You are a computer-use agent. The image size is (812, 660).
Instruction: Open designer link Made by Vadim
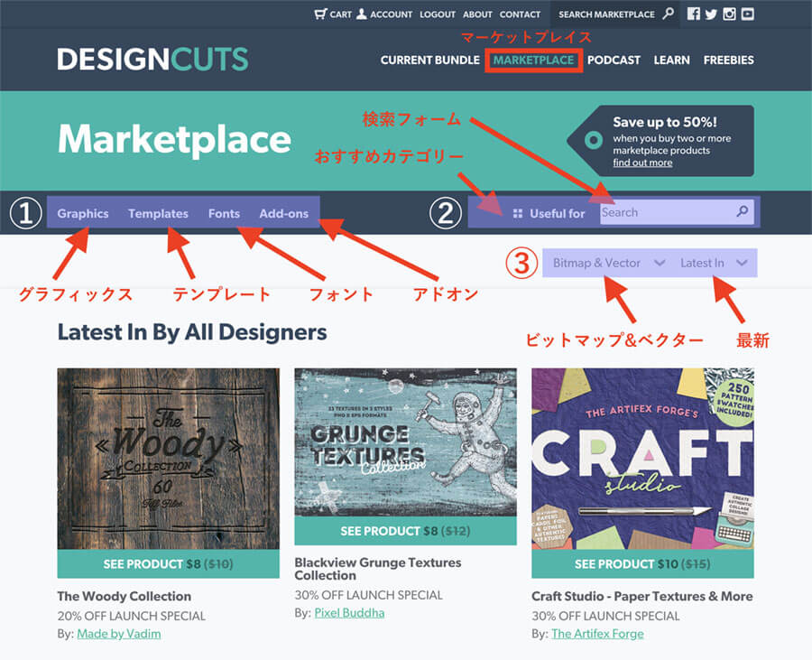pos(119,634)
